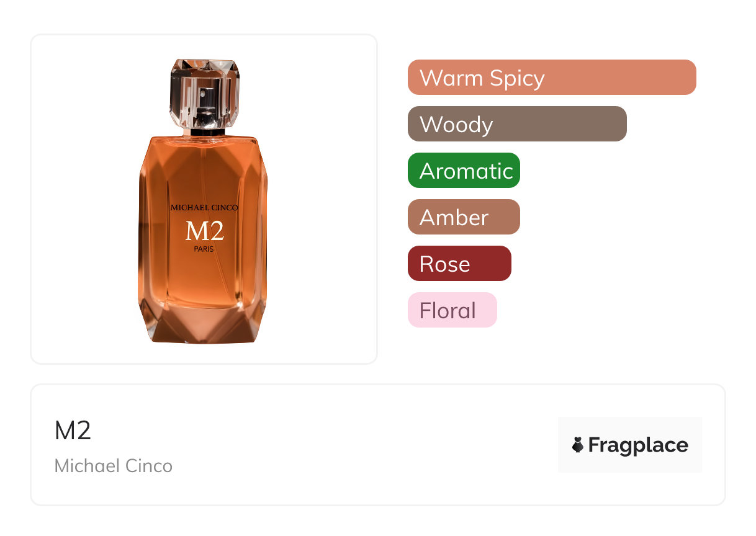This screenshot has height=536, width=756.
Task: Click the green Aromatic accord tag
Action: coord(464,171)
